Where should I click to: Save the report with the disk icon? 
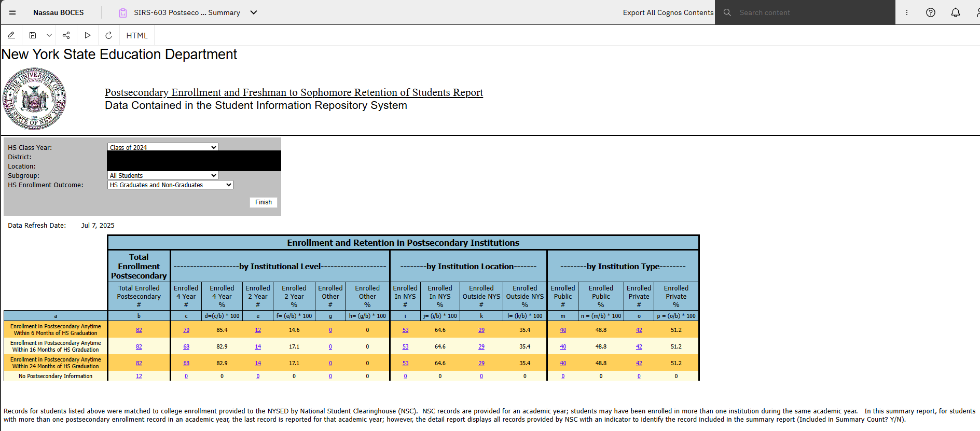click(x=33, y=35)
